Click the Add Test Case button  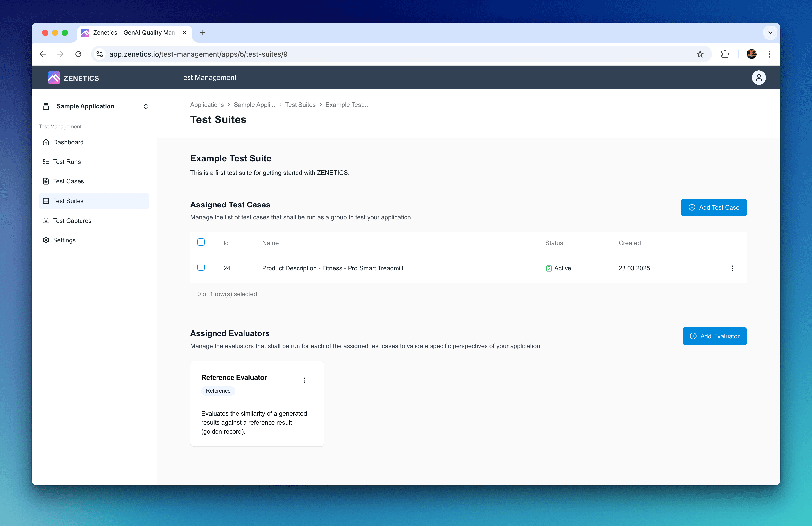point(714,207)
